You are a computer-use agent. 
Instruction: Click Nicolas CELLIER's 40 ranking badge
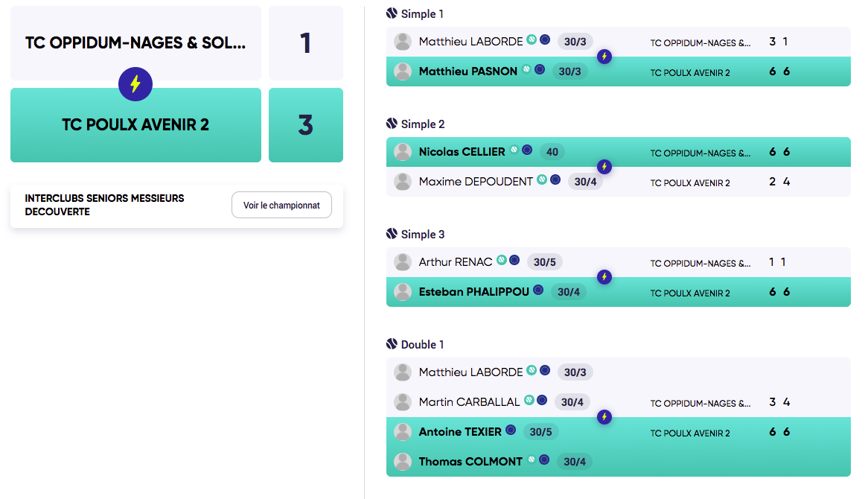click(552, 152)
